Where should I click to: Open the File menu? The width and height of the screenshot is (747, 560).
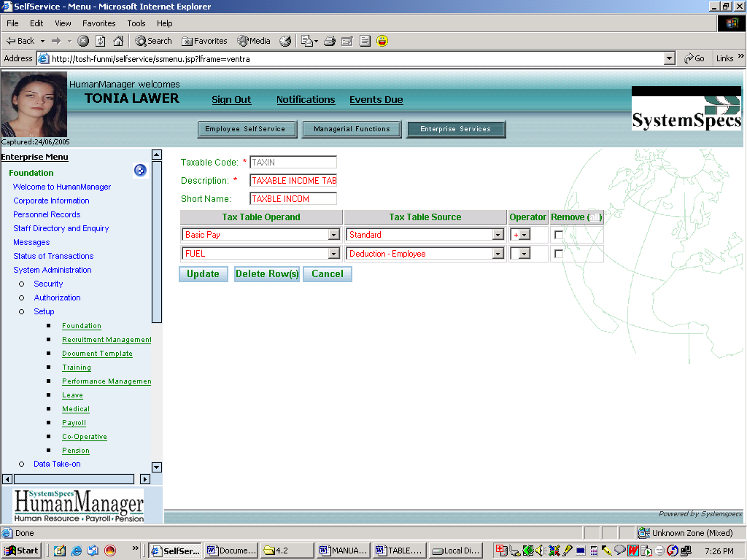12,23
